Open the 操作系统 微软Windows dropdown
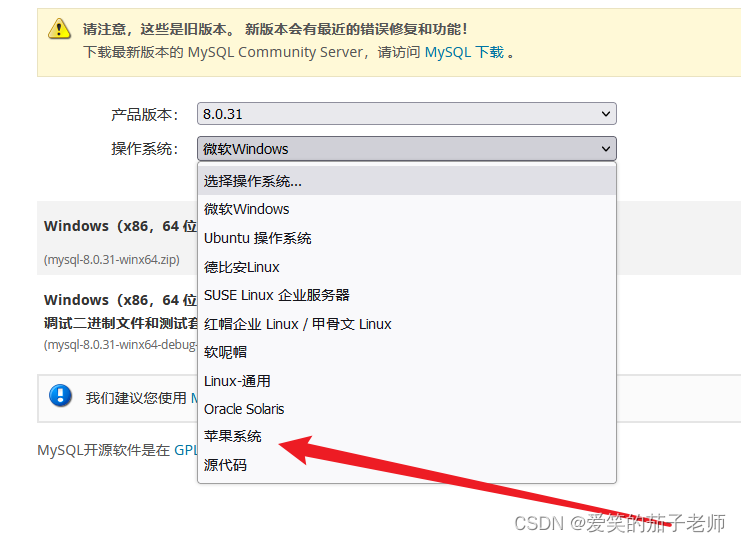This screenshot has height=542, width=741. [406, 149]
